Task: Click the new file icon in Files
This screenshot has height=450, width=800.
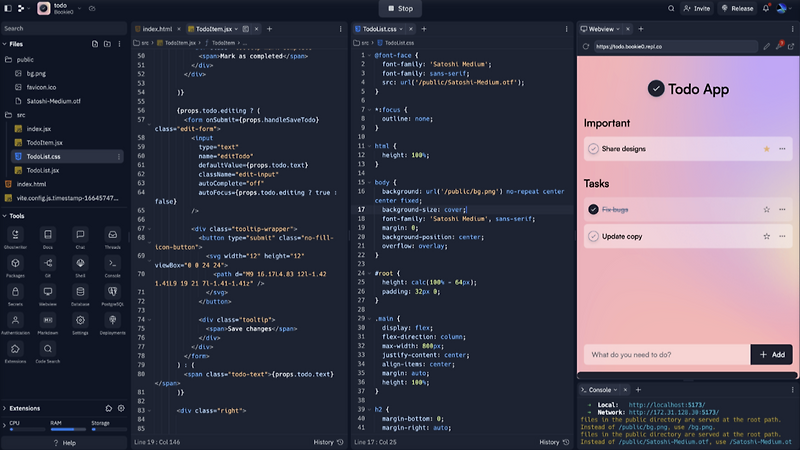Action: point(95,44)
